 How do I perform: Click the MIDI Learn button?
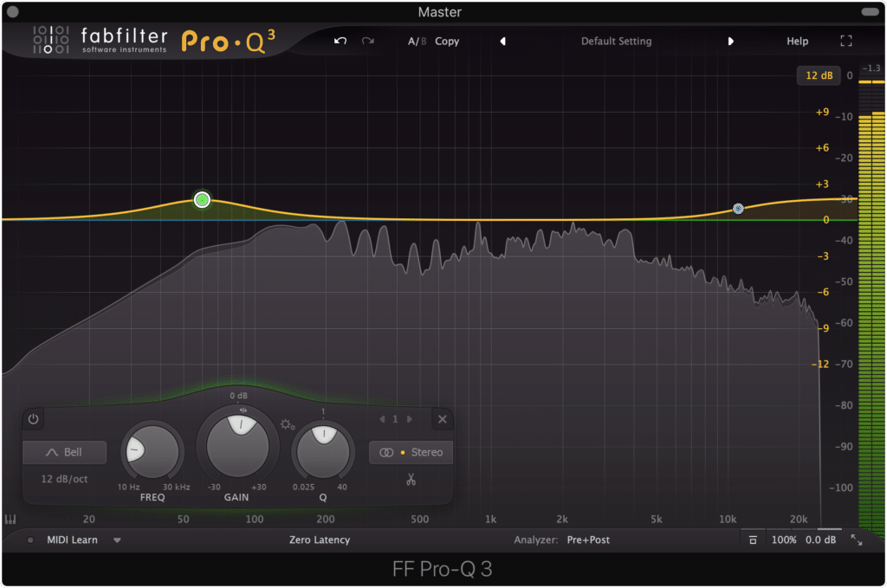[x=72, y=540]
